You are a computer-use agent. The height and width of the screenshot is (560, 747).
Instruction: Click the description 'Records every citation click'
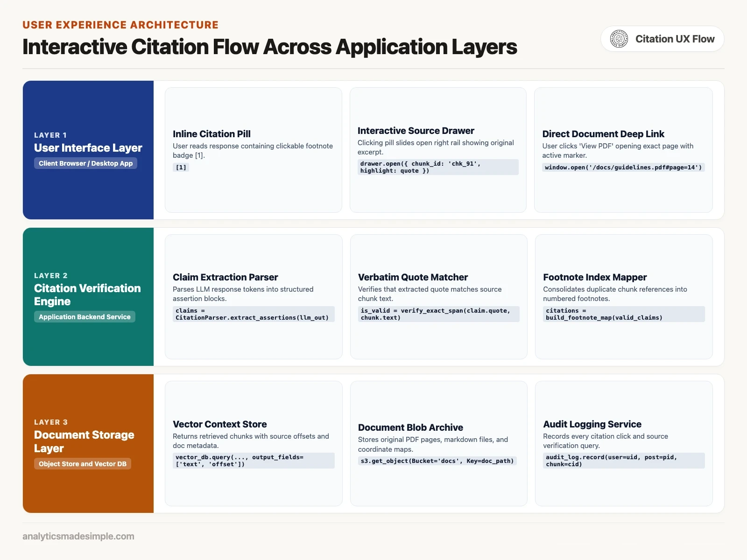coord(606,441)
